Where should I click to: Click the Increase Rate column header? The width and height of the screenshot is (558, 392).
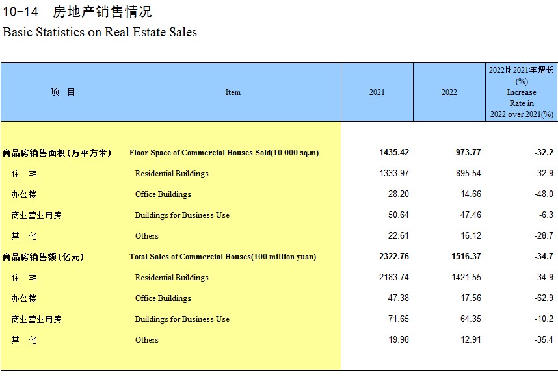pyautogui.click(x=522, y=92)
